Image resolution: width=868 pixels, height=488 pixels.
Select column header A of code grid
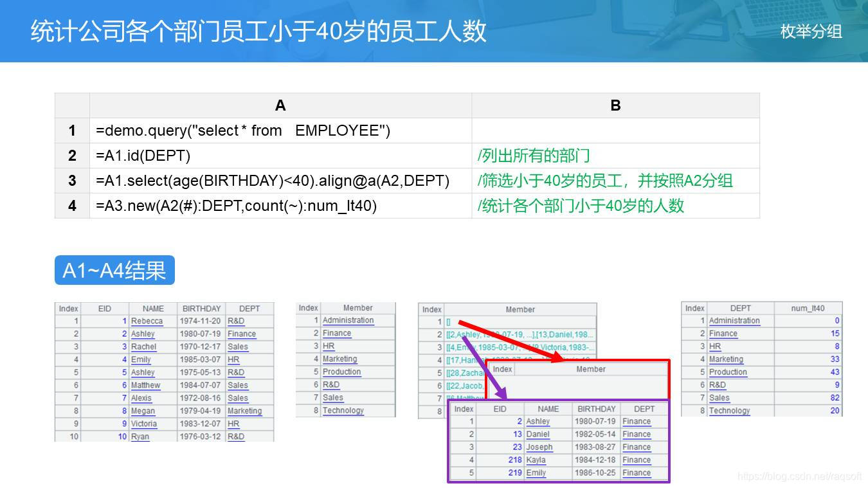(280, 105)
